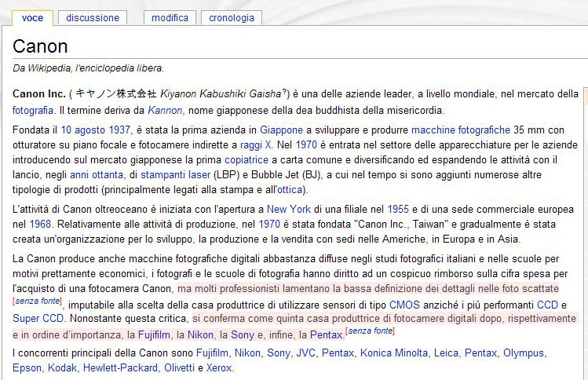588x380 pixels.
Task: Open 1970 link before 'è stata fondata'
Action: 269,224
